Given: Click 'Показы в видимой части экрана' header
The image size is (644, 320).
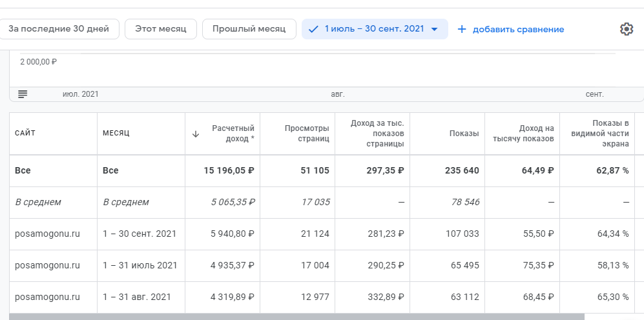Looking at the screenshot, I should click(x=601, y=133).
